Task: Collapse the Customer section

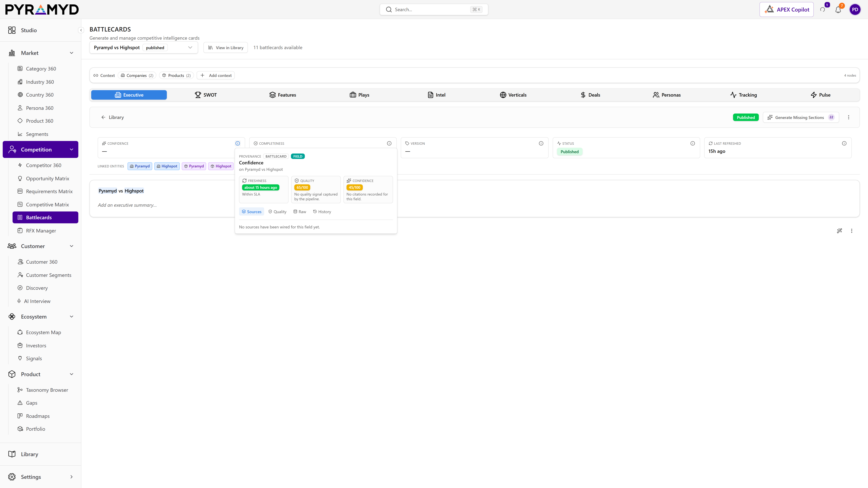Action: [x=71, y=246]
